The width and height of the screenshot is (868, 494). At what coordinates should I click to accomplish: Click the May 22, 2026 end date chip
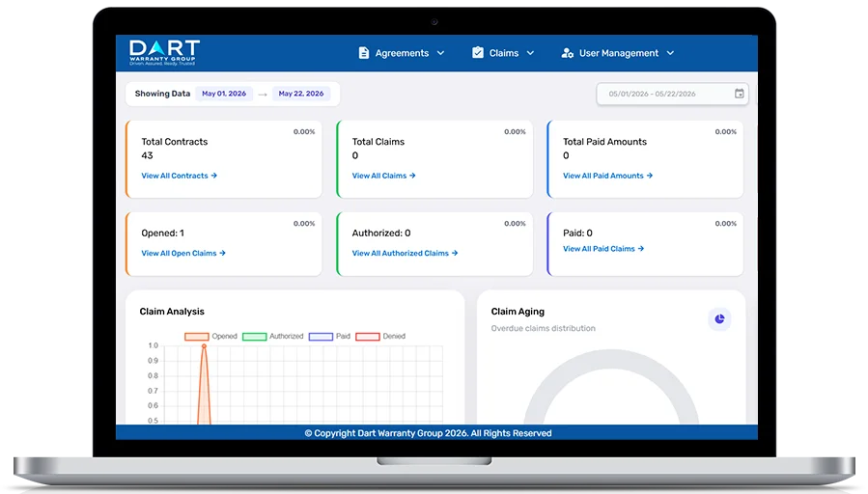[x=300, y=94]
